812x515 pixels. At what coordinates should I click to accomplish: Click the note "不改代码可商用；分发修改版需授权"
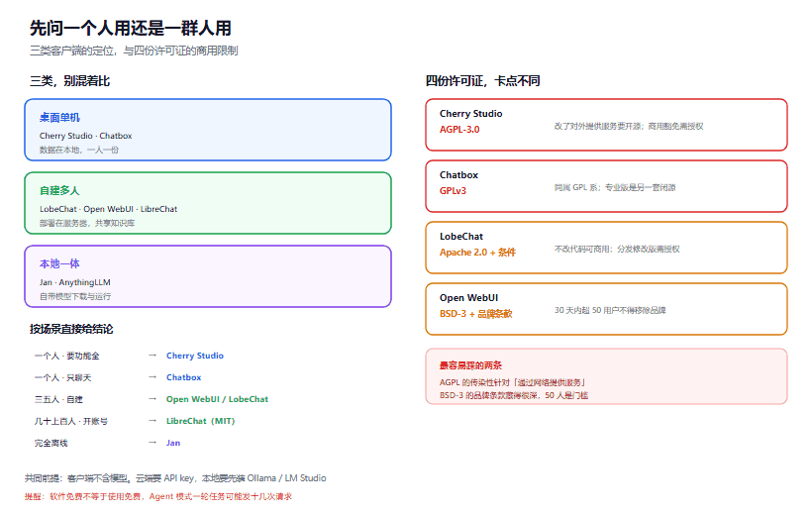(617, 250)
